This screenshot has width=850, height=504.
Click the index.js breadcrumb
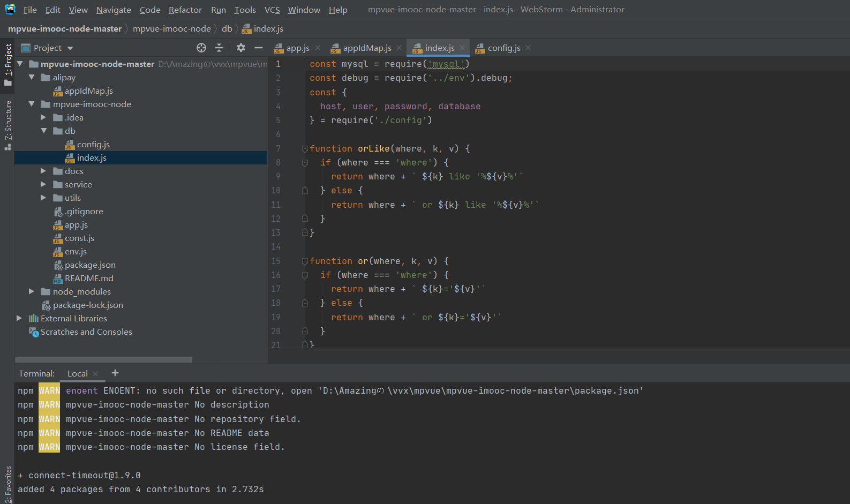[262, 28]
